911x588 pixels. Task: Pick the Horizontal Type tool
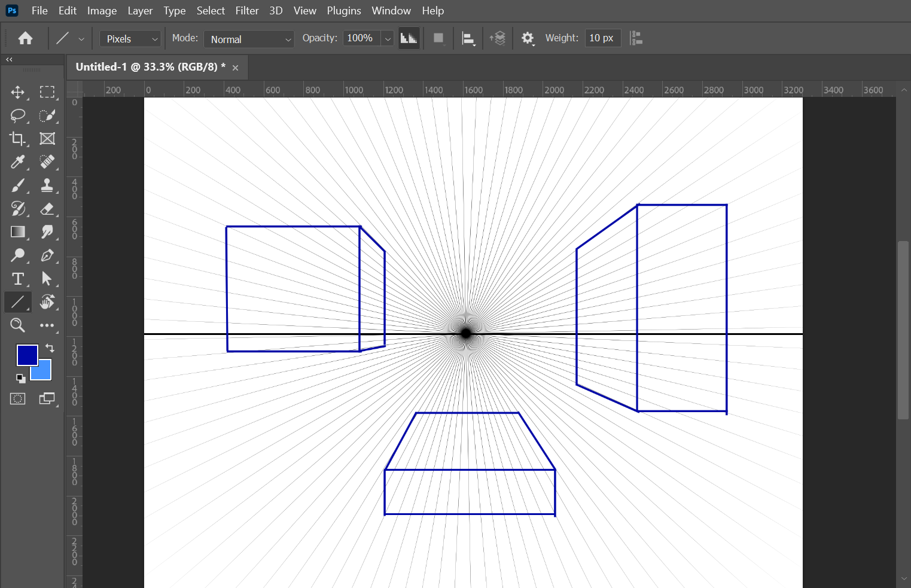(17, 279)
